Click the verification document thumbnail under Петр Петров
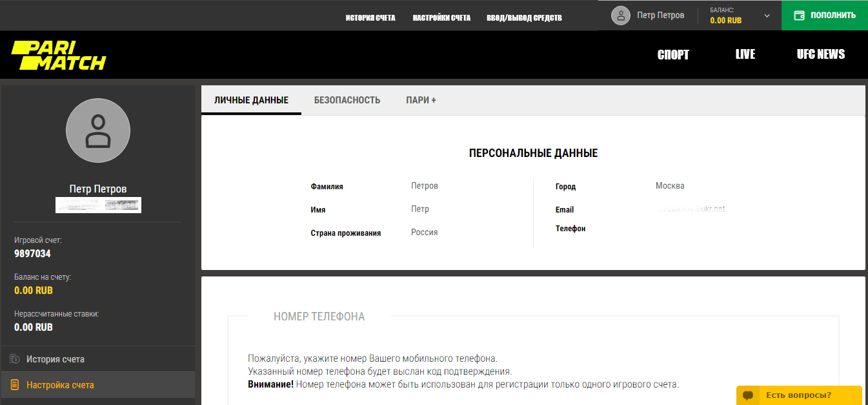This screenshot has width=868, height=405. (x=97, y=205)
